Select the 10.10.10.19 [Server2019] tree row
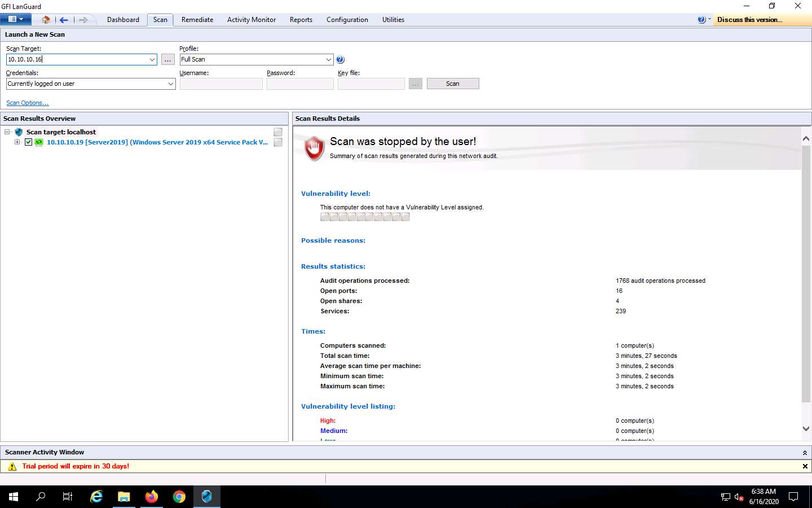Screen dimensions: 812x508 point(157,142)
